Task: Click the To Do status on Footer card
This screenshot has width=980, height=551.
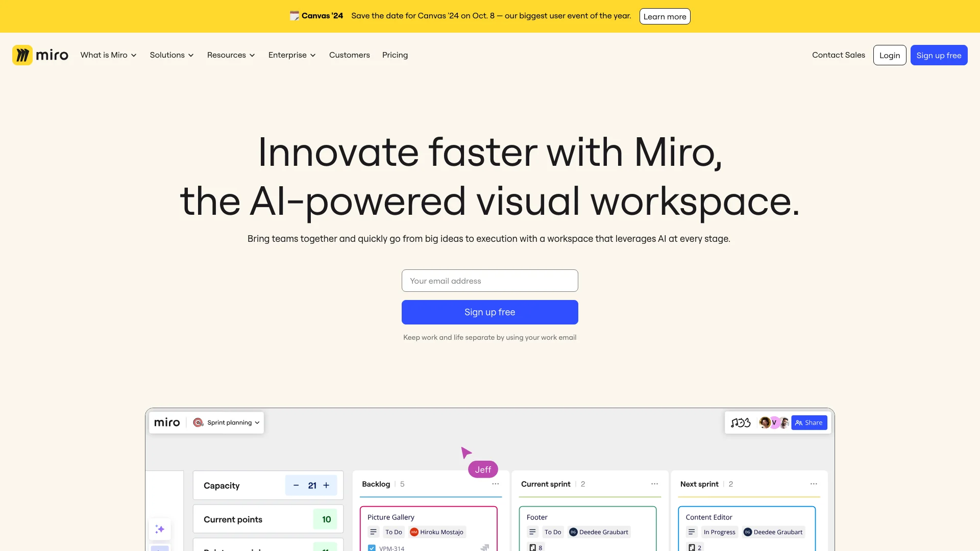Action: (x=553, y=532)
